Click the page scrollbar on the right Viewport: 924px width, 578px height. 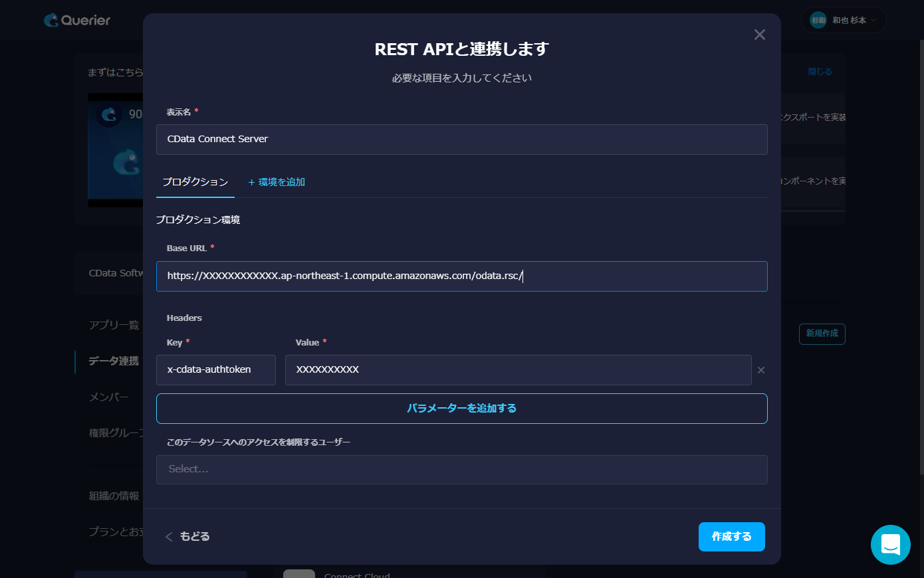(x=921, y=256)
